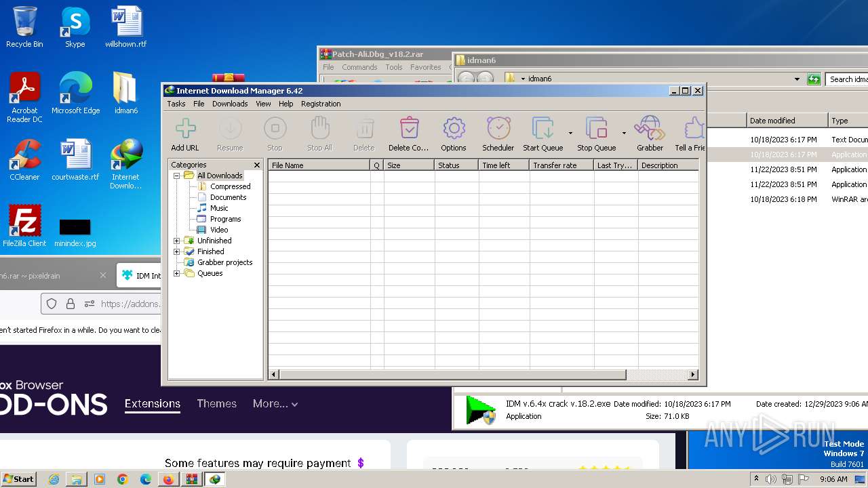This screenshot has height=488, width=868.
Task: Open the View menu
Action: coord(263,104)
